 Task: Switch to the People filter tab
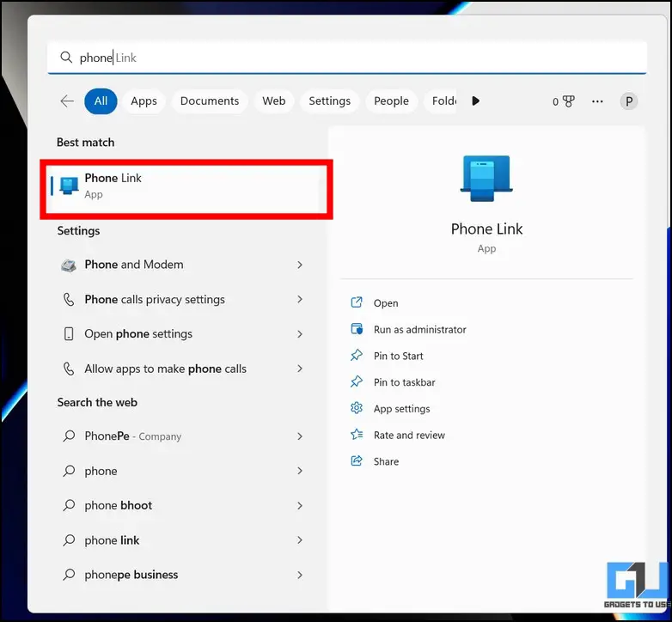point(391,101)
